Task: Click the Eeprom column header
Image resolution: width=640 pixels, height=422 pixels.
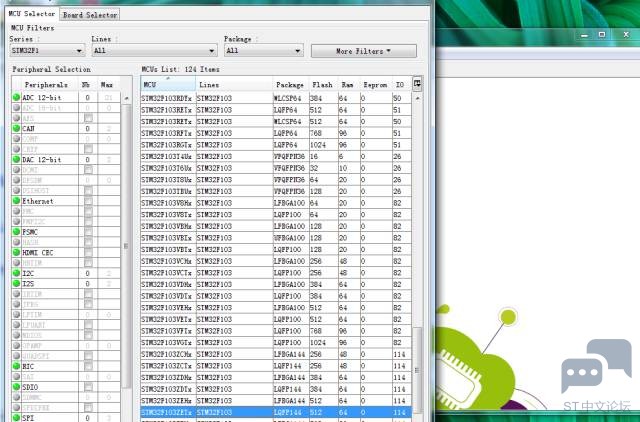Action: click(x=375, y=84)
